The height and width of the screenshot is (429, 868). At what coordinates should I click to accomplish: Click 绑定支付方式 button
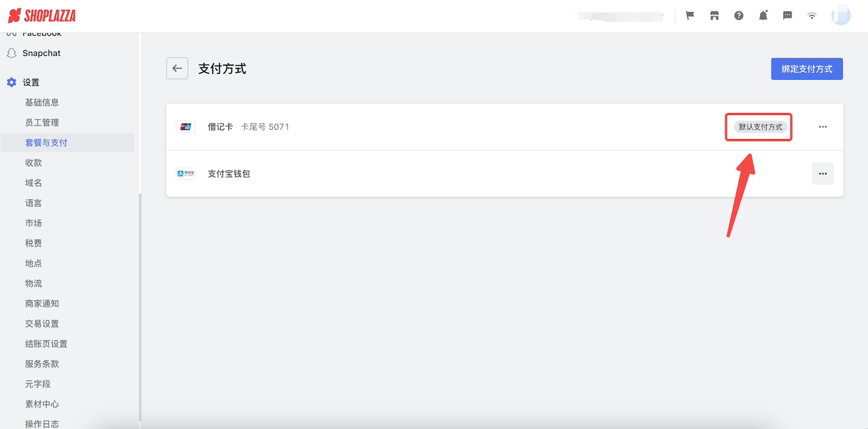click(x=807, y=69)
